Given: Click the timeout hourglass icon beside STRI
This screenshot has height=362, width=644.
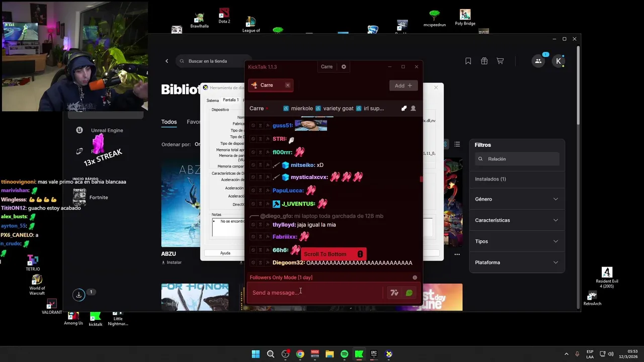Looking at the screenshot, I should [x=260, y=139].
